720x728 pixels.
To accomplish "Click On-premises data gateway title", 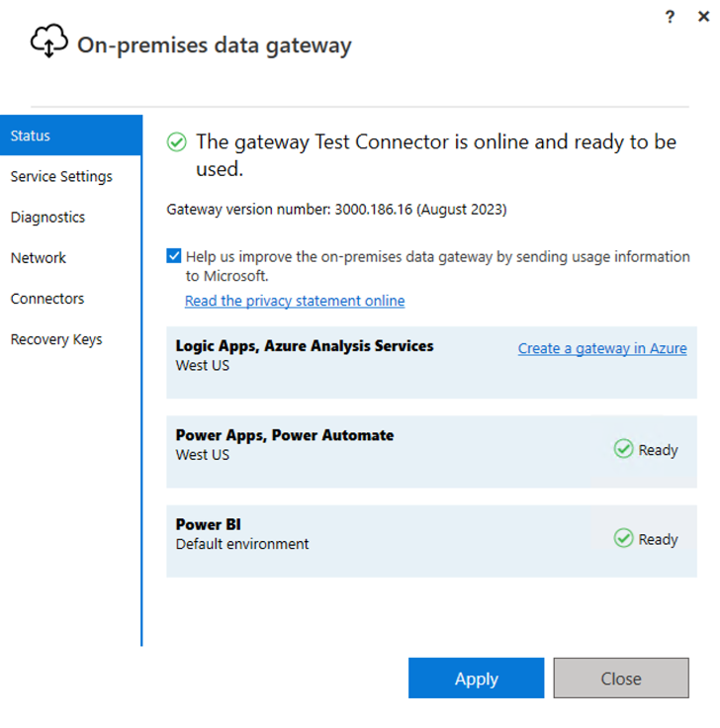I will pos(215,45).
